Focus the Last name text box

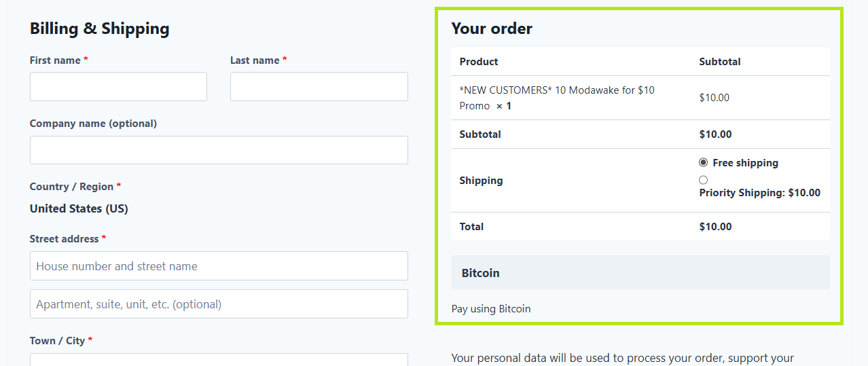pos(319,87)
